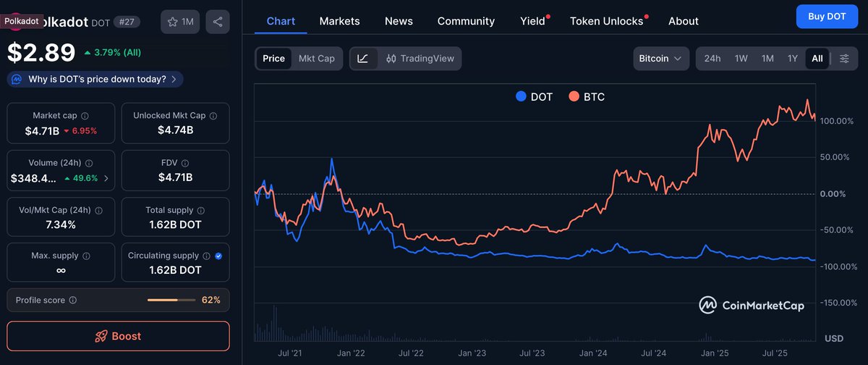This screenshot has width=868, height=365.
Task: Open chart settings sliders icon
Action: click(x=844, y=59)
